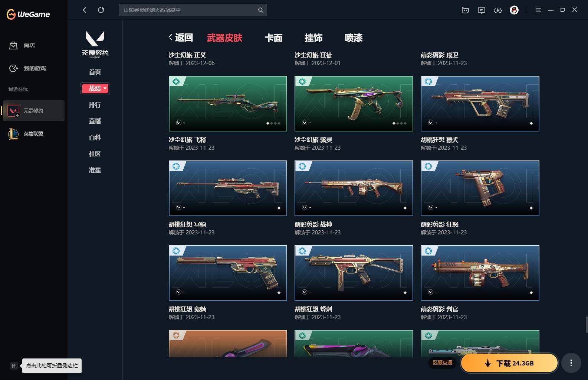Open the 萌彩剪影 狂怒 skin thumbnail
The image size is (588, 380).
(480, 188)
